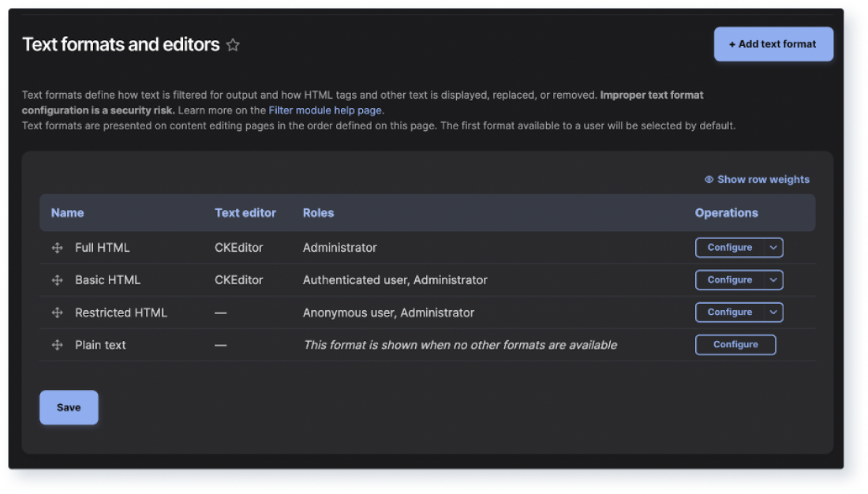Open the Configure dropdown for Restricted HTML
Viewport: 868px width, 494px height.
[x=772, y=312]
